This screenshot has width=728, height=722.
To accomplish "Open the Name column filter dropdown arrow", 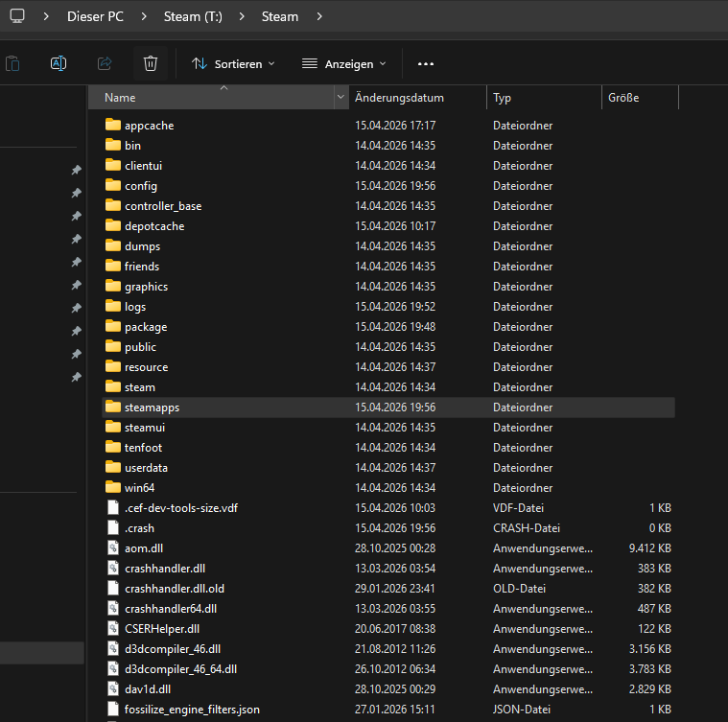I will (341, 98).
